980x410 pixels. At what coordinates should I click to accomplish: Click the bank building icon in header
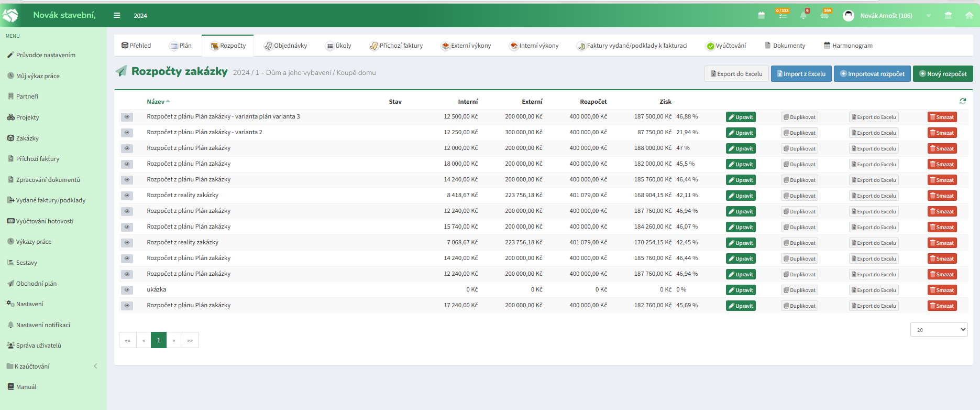coord(948,15)
